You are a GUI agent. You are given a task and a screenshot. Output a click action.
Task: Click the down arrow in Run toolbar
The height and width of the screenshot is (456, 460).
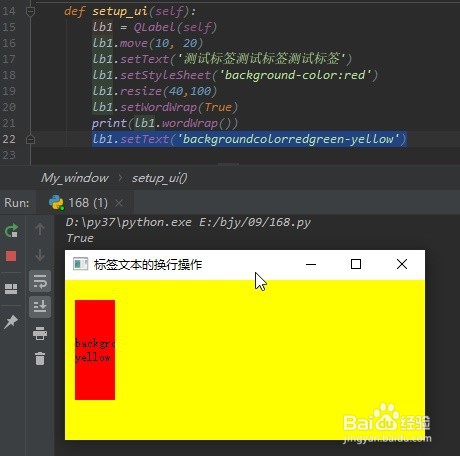[x=40, y=255]
